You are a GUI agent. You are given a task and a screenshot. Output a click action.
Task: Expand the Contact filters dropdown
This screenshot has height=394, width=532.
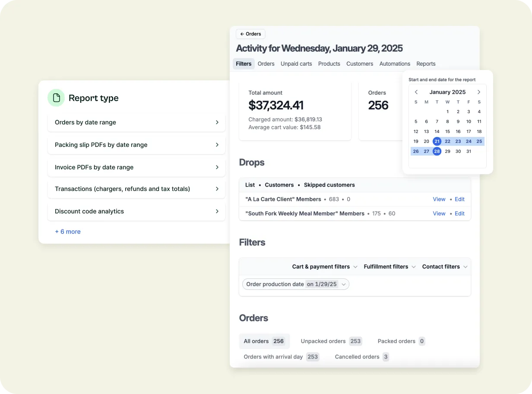click(x=445, y=267)
